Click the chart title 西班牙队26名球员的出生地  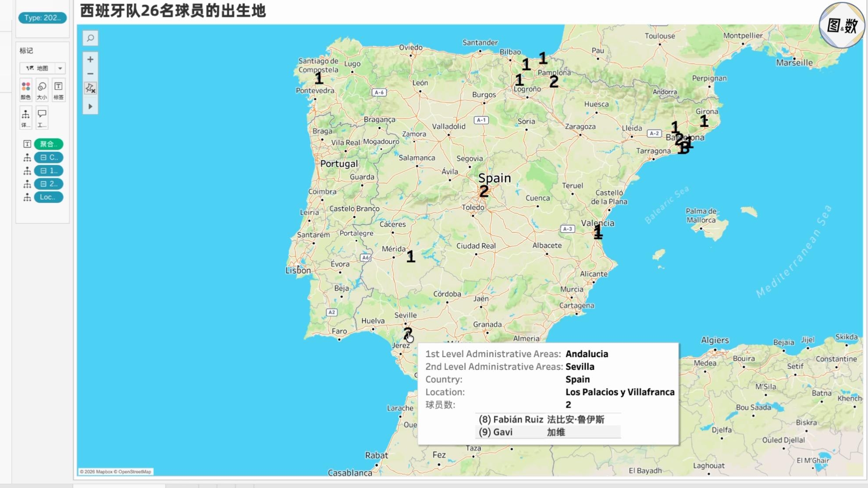(173, 11)
